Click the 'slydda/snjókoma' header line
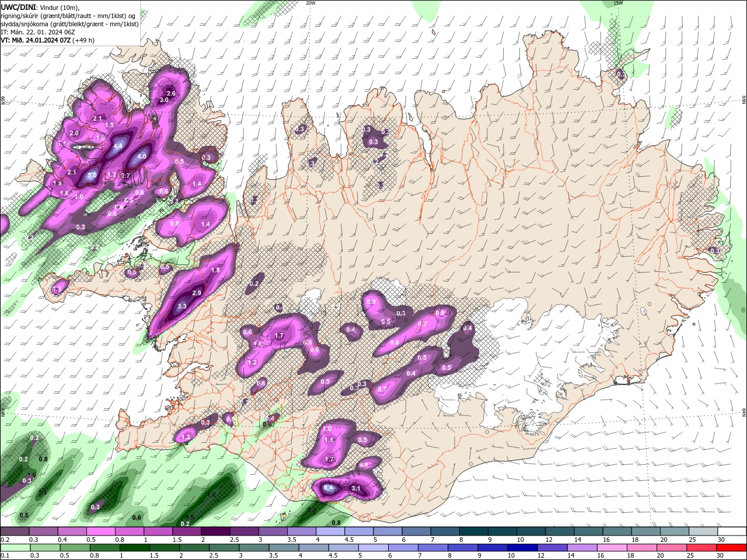The image size is (747, 560). 69,24
